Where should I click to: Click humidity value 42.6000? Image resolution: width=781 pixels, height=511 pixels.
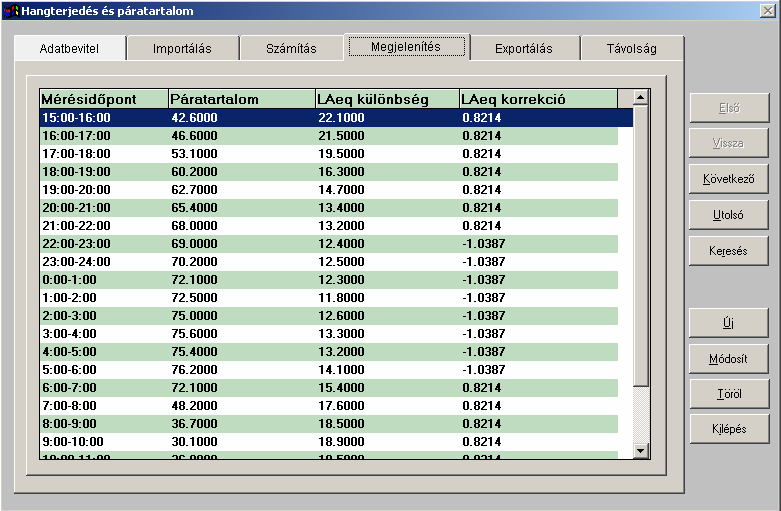[194, 118]
